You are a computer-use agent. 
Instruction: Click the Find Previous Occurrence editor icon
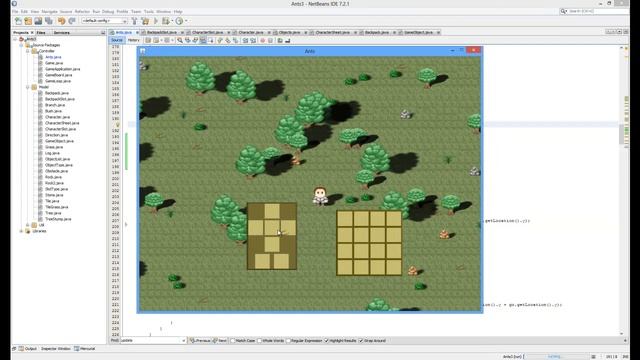tap(187, 40)
